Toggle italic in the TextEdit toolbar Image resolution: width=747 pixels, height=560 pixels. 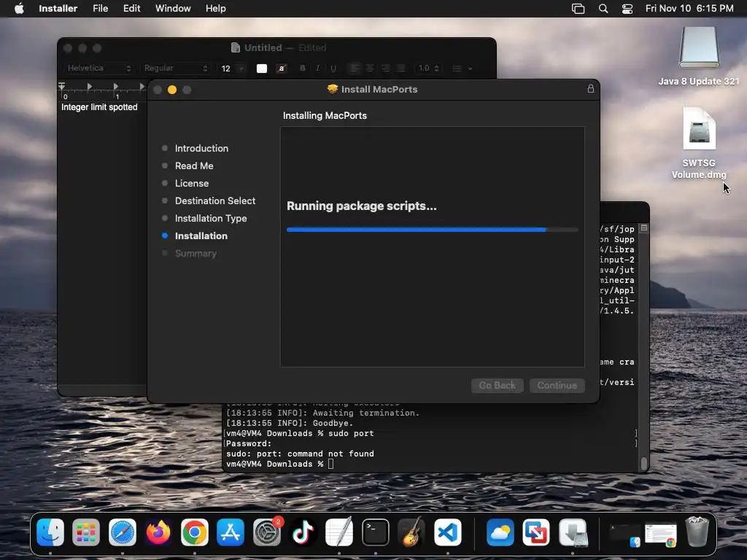318,68
